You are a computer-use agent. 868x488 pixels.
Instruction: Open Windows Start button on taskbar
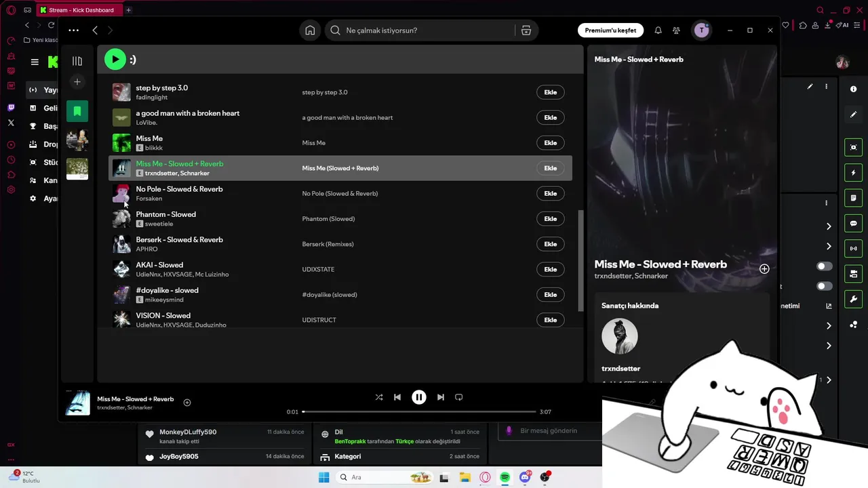(x=324, y=477)
